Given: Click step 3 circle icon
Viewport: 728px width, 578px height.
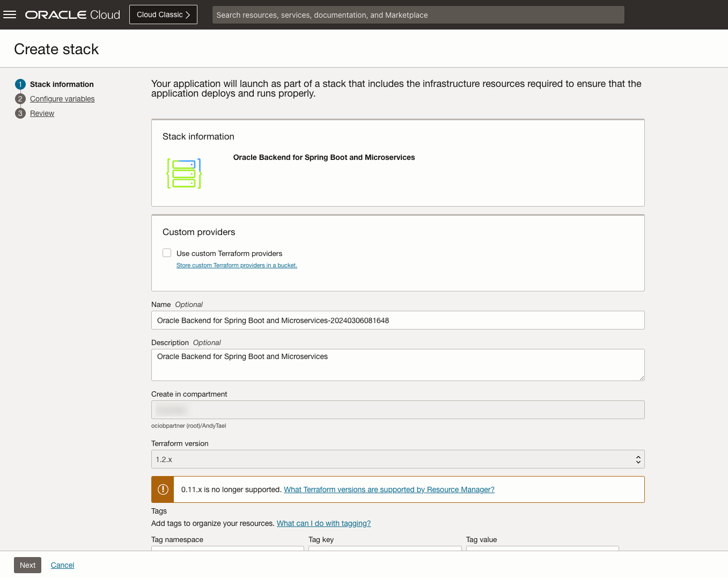Looking at the screenshot, I should [x=20, y=113].
